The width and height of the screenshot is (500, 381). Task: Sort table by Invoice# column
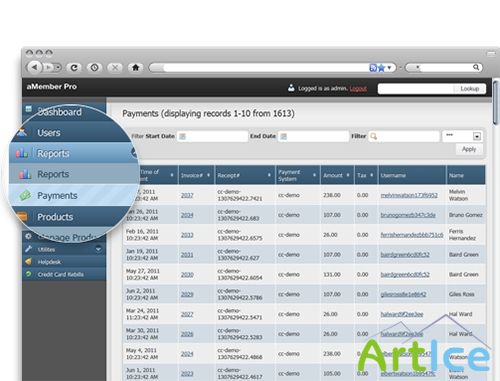[195, 175]
